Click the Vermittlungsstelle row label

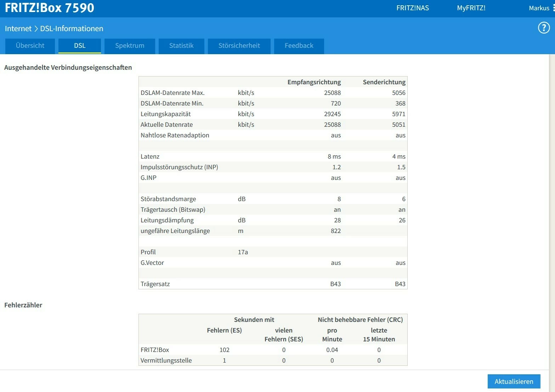(166, 360)
